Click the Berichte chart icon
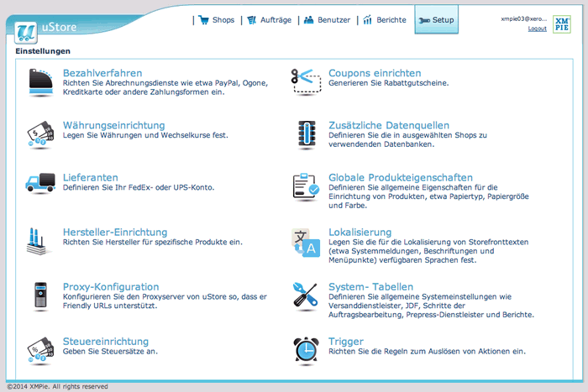The image size is (588, 392). click(368, 19)
